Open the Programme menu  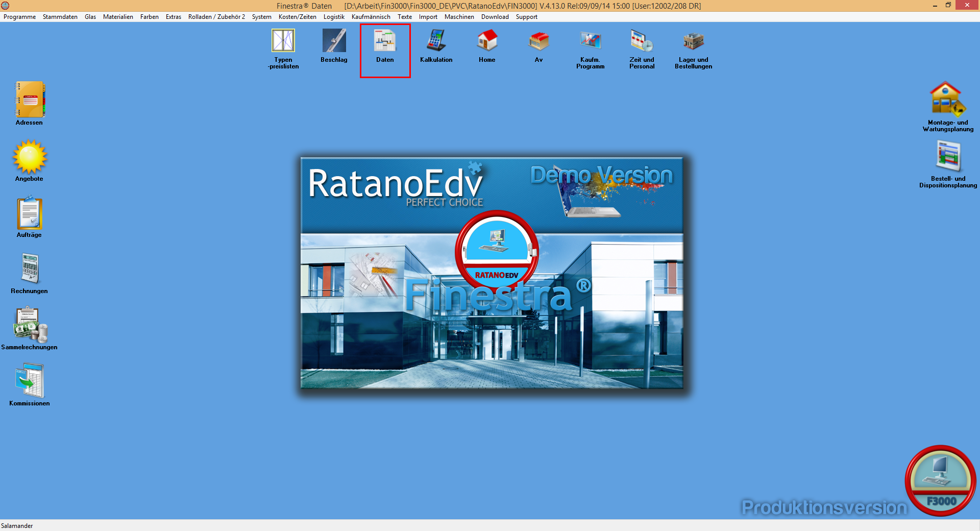pos(19,17)
